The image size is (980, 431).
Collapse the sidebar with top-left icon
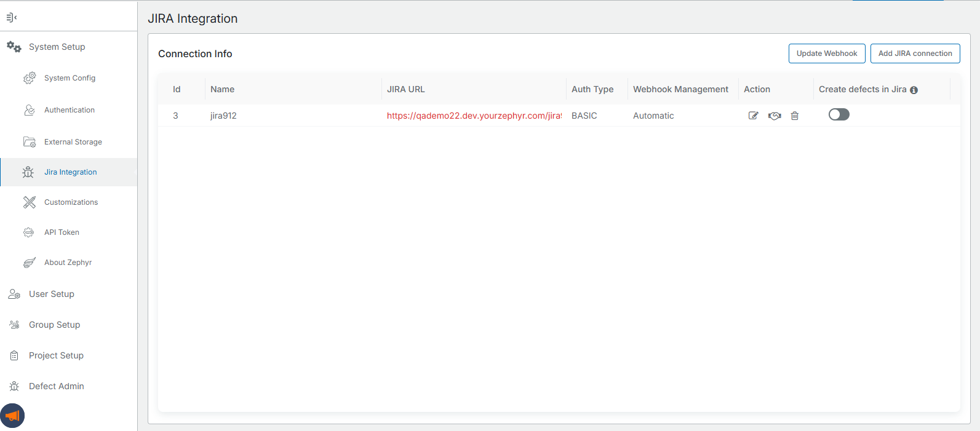click(x=11, y=17)
